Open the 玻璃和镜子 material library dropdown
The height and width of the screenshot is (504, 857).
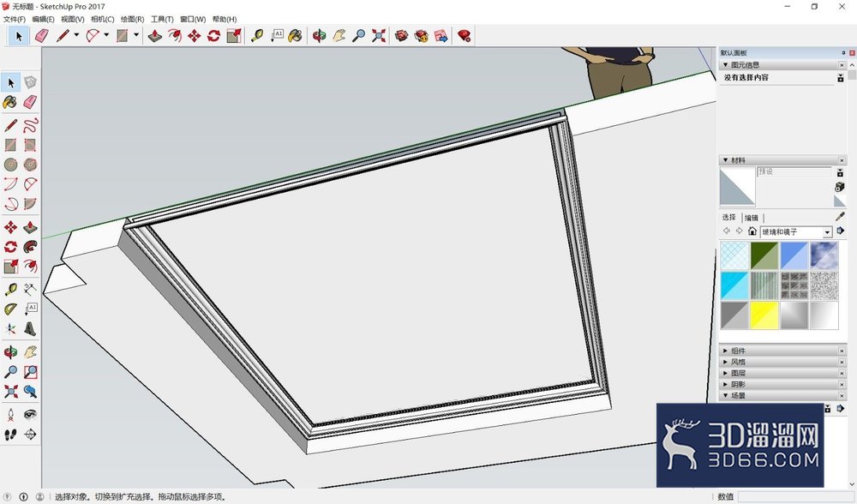click(827, 232)
